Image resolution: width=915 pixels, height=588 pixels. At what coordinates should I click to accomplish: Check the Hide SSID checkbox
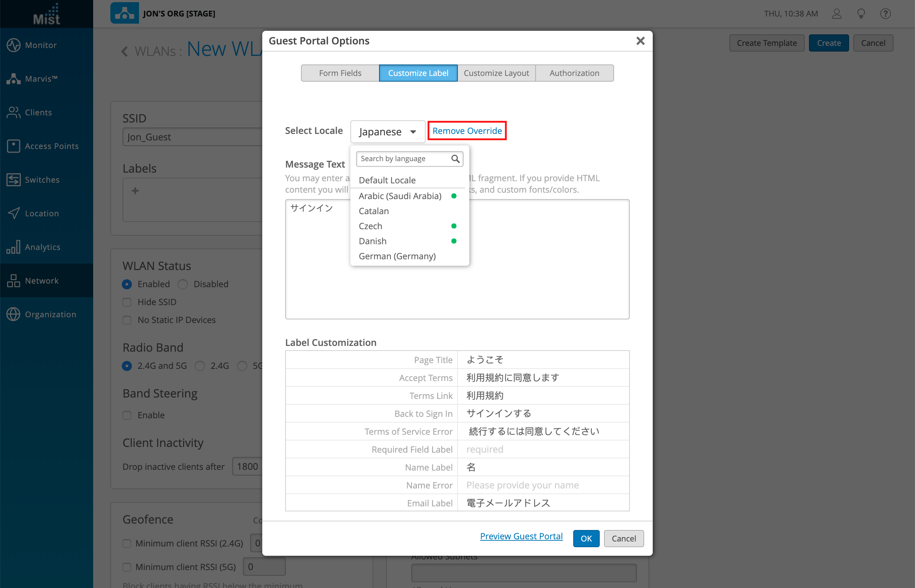(127, 302)
